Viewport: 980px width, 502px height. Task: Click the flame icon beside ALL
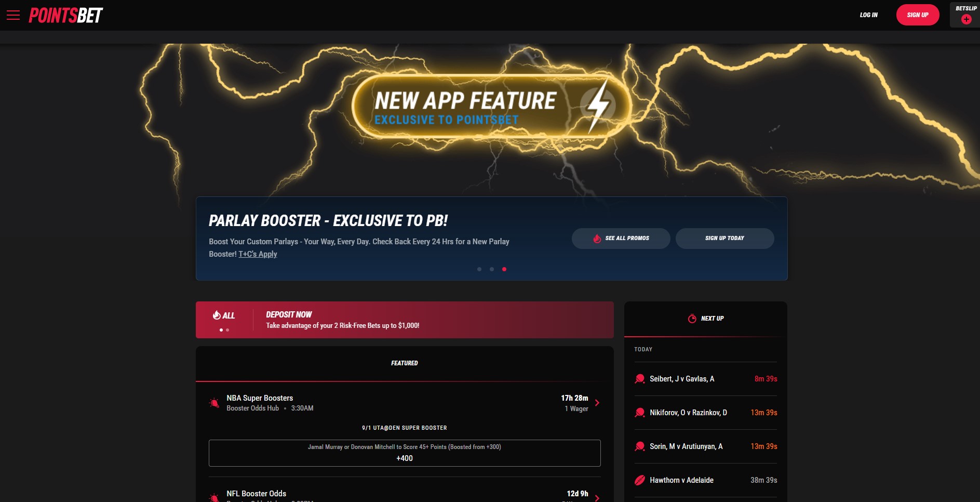(x=217, y=315)
